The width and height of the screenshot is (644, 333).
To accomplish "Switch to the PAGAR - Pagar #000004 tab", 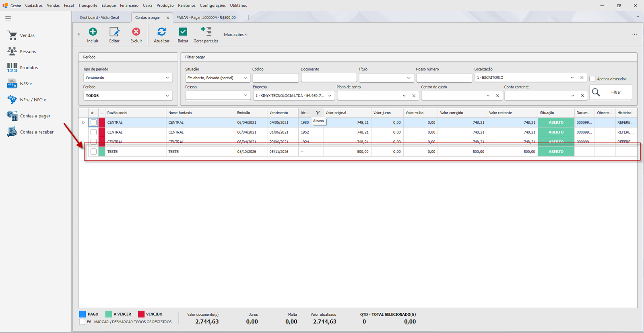I will (x=206, y=18).
